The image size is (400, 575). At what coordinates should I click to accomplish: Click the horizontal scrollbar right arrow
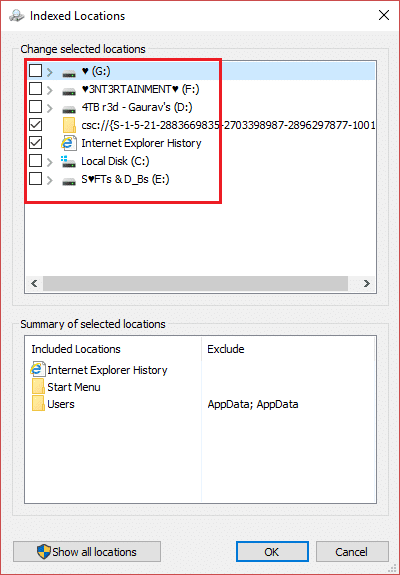tap(366, 283)
